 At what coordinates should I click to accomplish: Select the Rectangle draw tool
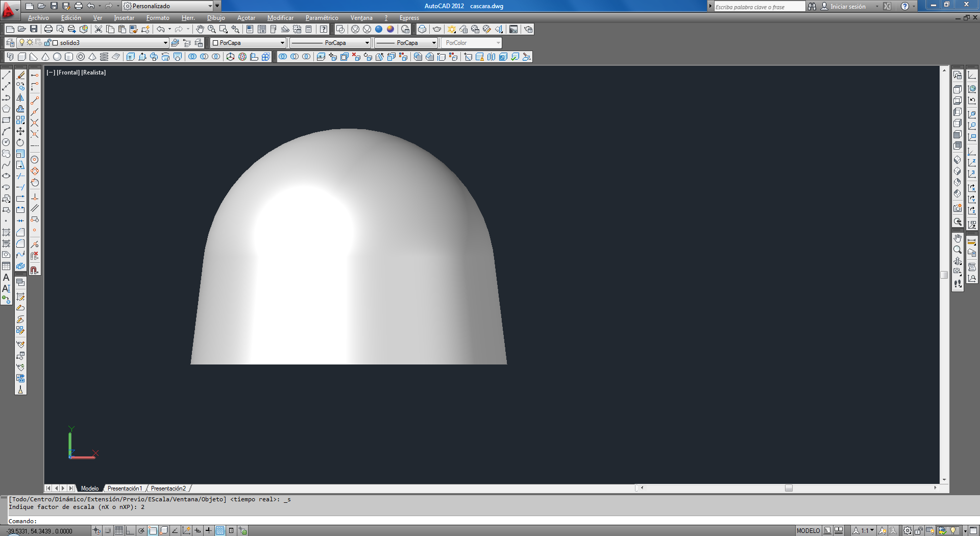pos(6,120)
